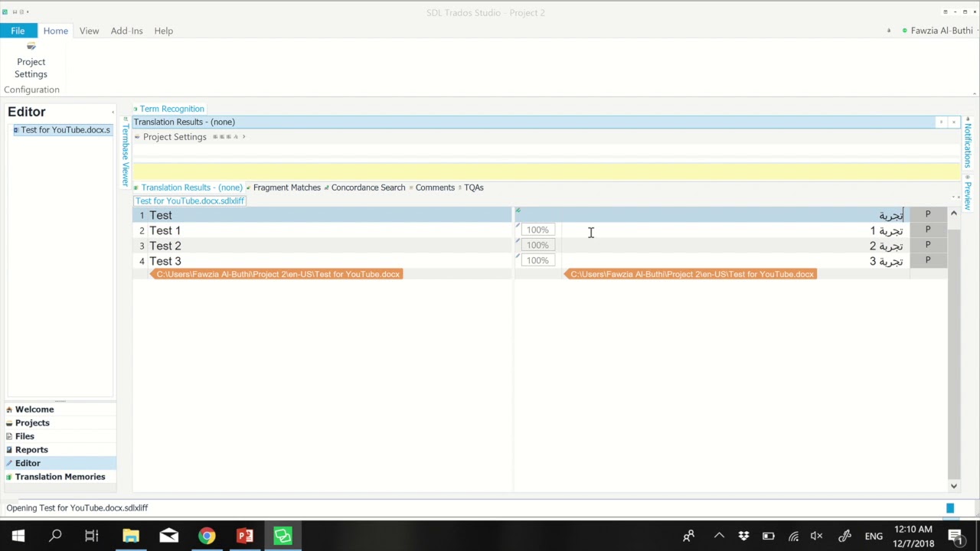Click the P structure tag for segment 1
The image size is (980, 551).
pos(928,214)
